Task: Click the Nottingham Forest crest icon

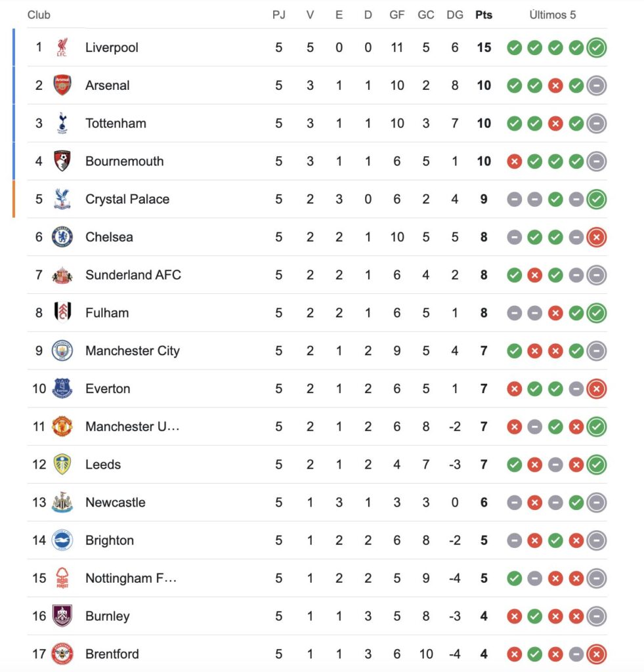Action: coord(62,578)
